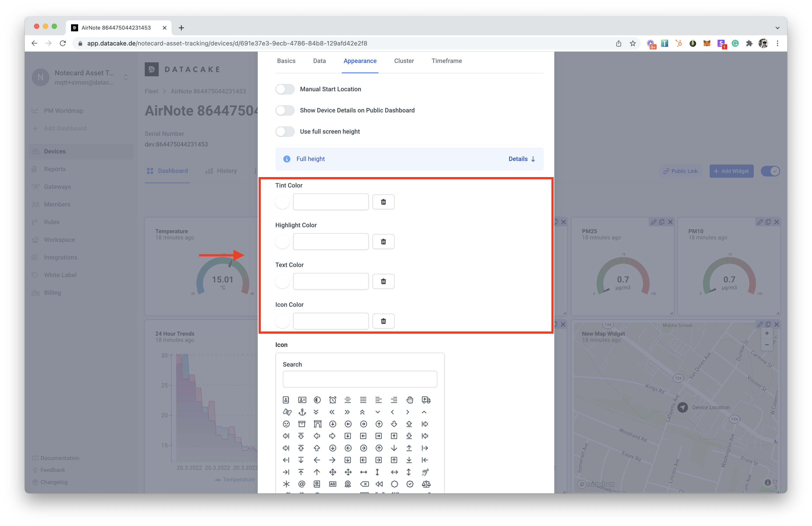This screenshot has height=526, width=812.
Task: Open the History tab of the device
Action: [221, 171]
